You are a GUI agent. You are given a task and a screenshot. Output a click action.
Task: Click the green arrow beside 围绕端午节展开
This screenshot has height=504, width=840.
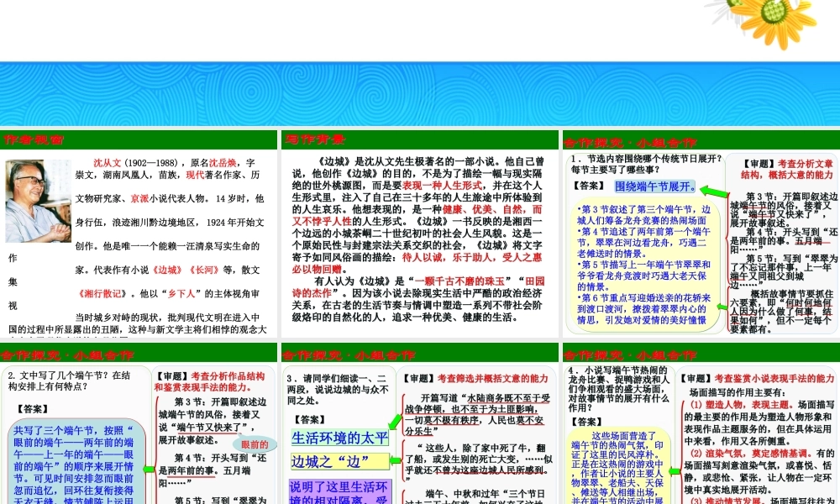pyautogui.click(x=713, y=191)
